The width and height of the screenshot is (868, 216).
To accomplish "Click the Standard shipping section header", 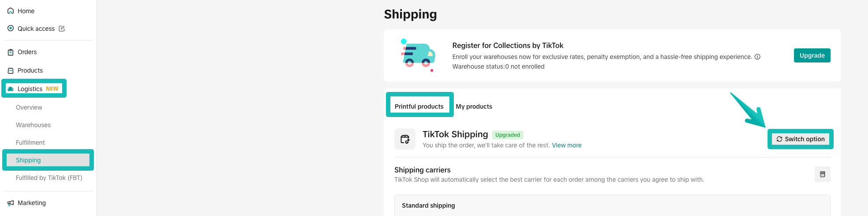I will point(428,205).
